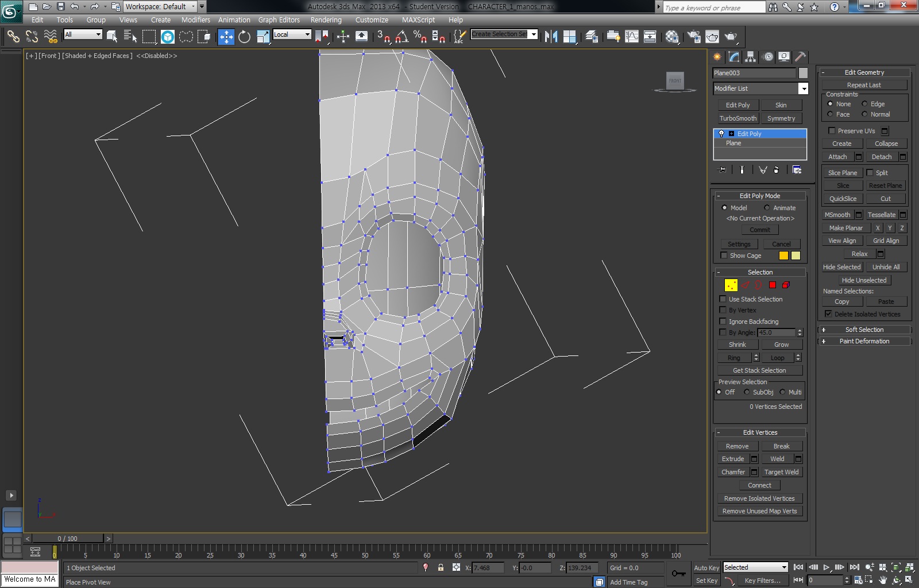Tick the Ignore Backfacing checkbox
This screenshot has height=588, width=919.
point(723,322)
